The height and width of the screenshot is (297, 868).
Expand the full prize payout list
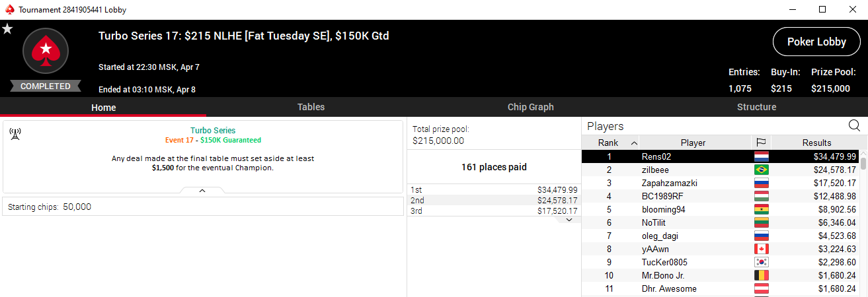(x=569, y=220)
